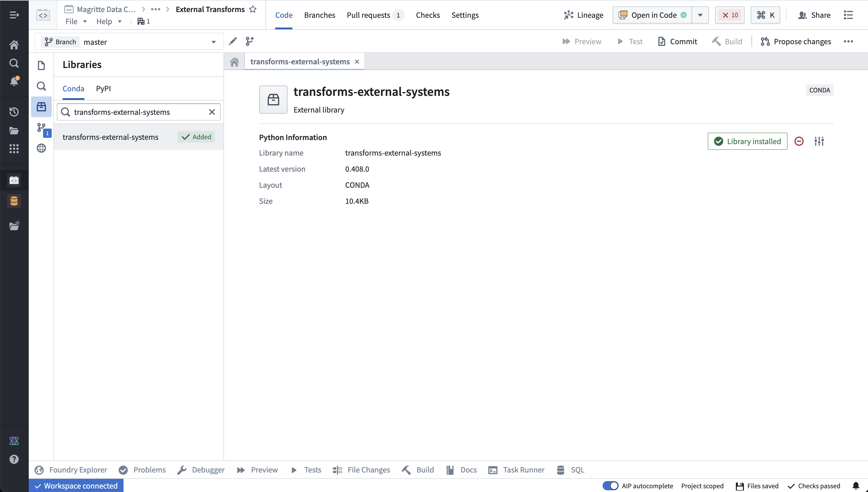
Task: Switch to the Branches tab
Action: coord(320,15)
